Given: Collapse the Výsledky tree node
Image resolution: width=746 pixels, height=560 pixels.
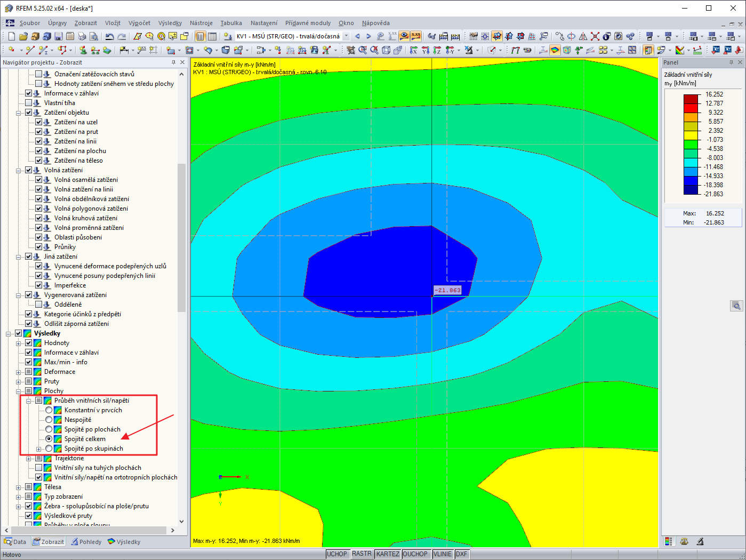Looking at the screenshot, I should [9, 333].
